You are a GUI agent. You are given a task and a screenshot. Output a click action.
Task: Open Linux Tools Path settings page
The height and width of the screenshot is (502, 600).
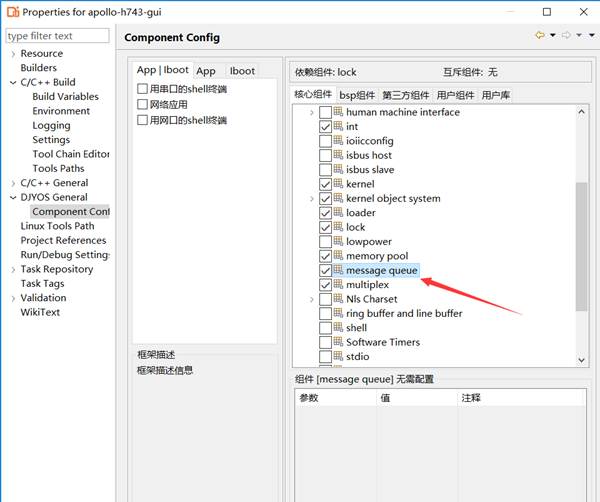(x=57, y=226)
